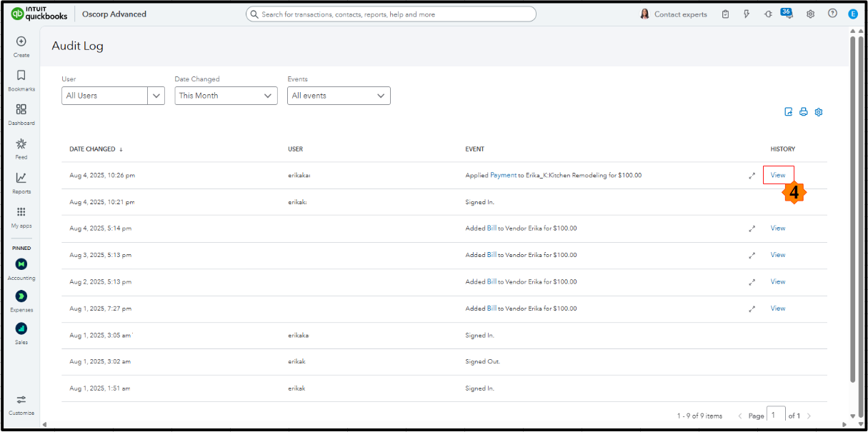Expand the All events dropdown
Viewport: 868px width, 432px height.
point(339,96)
